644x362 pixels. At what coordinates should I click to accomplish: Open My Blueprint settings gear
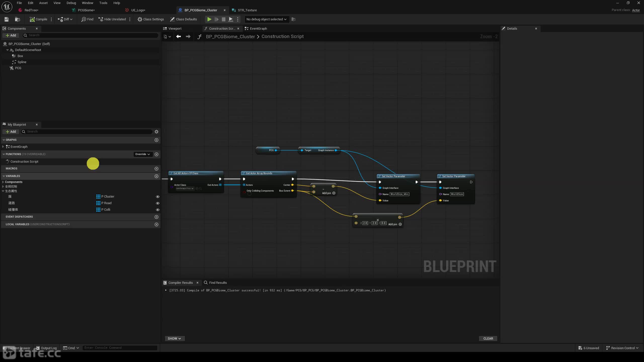156,132
